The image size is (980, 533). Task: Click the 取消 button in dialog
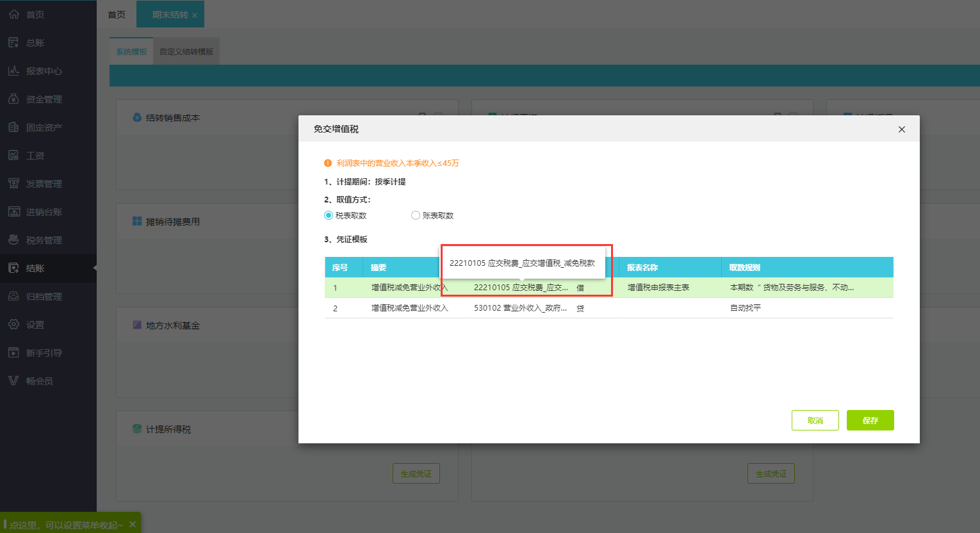(815, 420)
